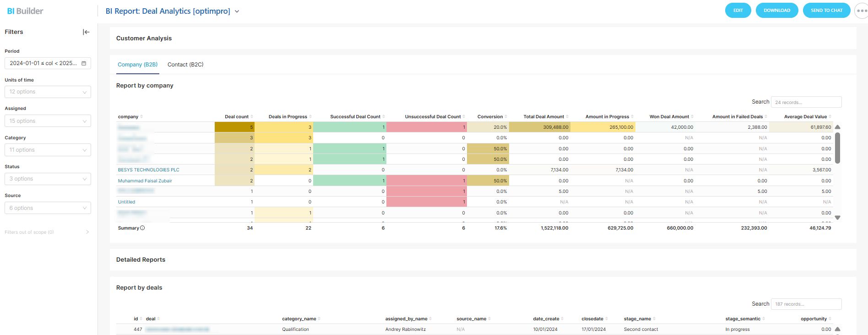Image resolution: width=868 pixels, height=335 pixels.
Task: Sort the company column in table
Action: (141, 117)
